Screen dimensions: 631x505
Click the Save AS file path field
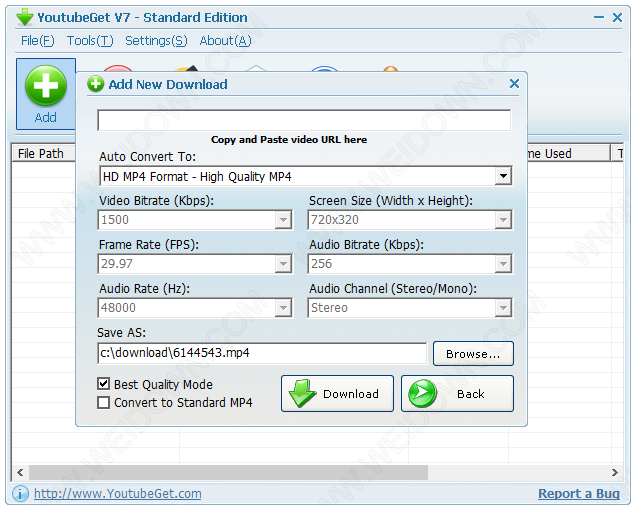tap(262, 353)
